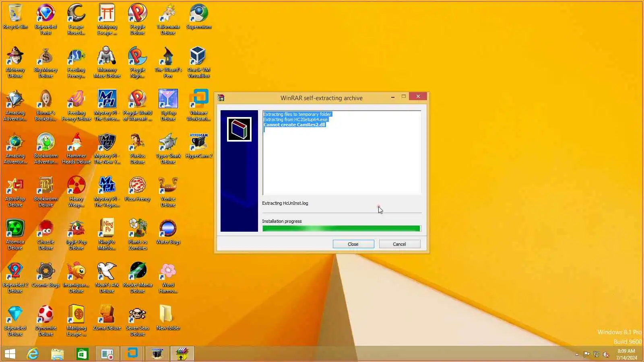Click the WinRAR icon in dialog title bar
The width and height of the screenshot is (644, 362).
(x=221, y=98)
